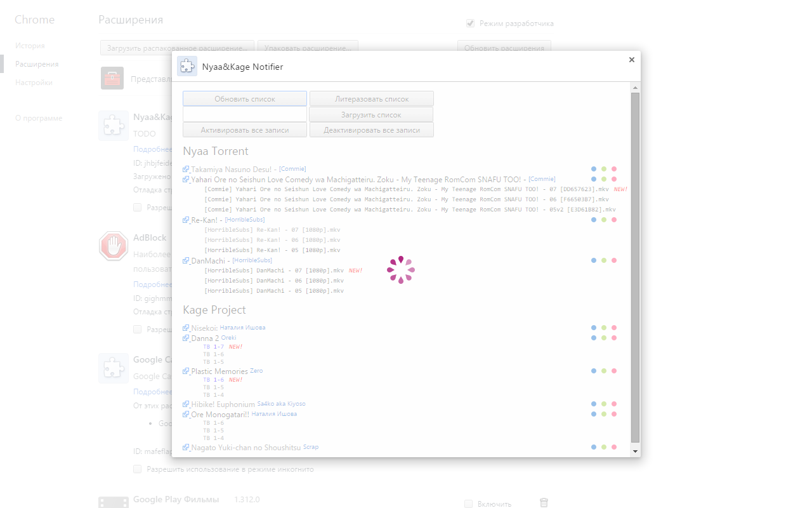
Task: Click the blue dot on Takamiya Nasuno Desu! row
Action: pyautogui.click(x=594, y=169)
